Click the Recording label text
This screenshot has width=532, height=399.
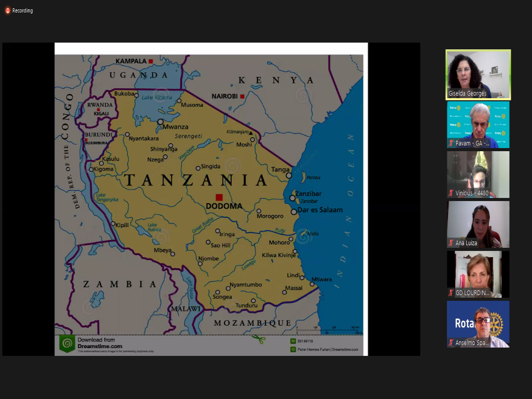(x=22, y=10)
